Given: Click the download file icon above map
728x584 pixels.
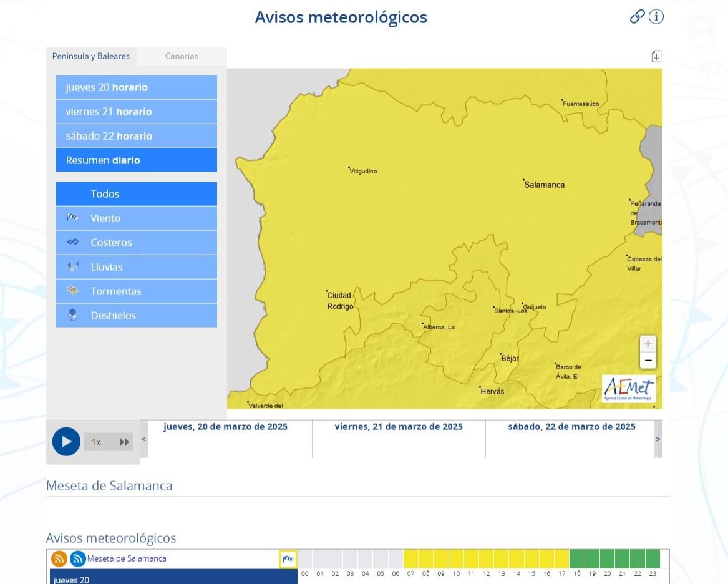Looking at the screenshot, I should pos(656,56).
